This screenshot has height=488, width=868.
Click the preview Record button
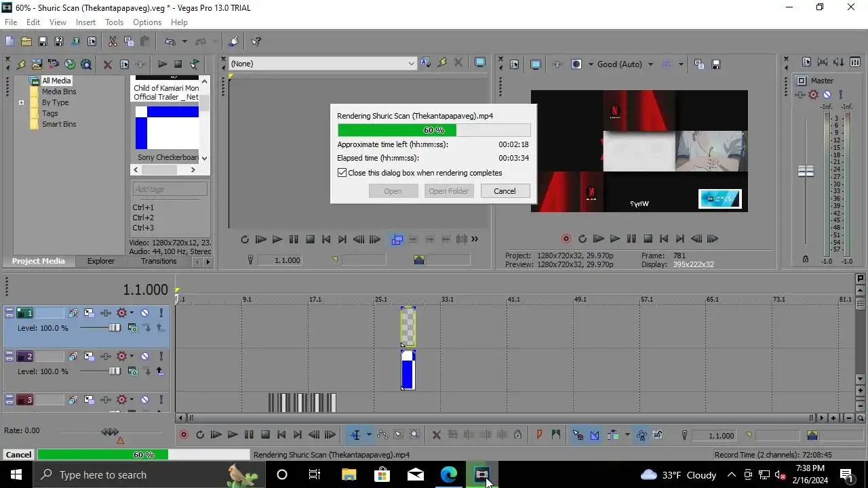click(x=566, y=239)
